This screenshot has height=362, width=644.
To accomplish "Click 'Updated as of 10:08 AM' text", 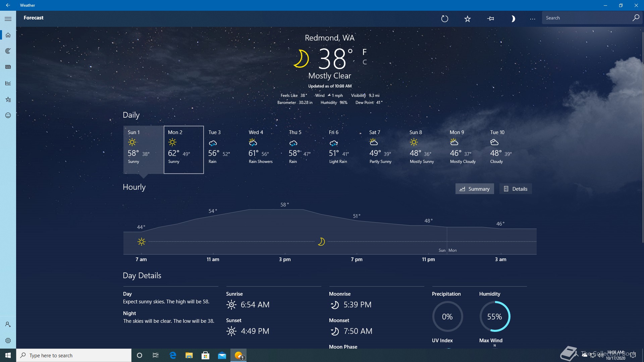I will tap(330, 86).
